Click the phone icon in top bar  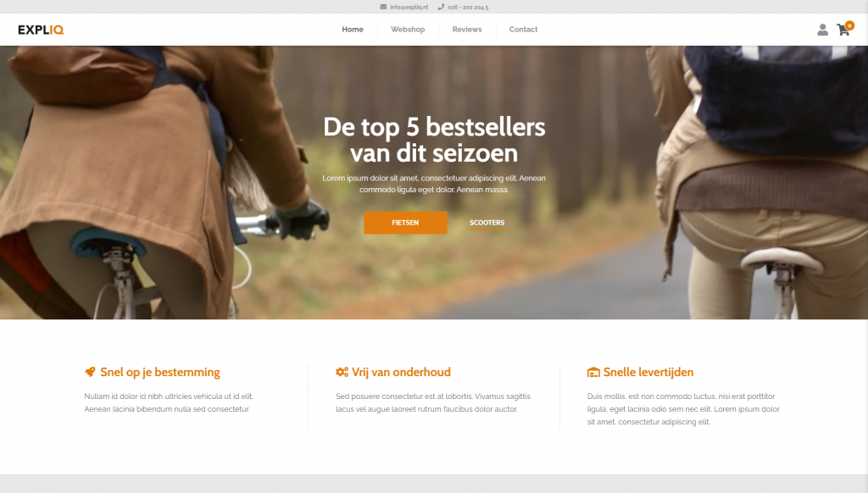point(441,7)
